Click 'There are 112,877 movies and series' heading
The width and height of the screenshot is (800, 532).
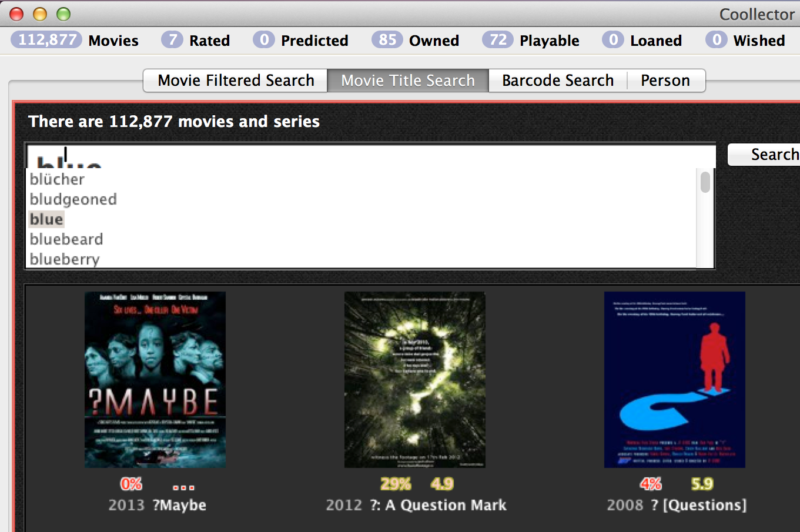pos(174,122)
